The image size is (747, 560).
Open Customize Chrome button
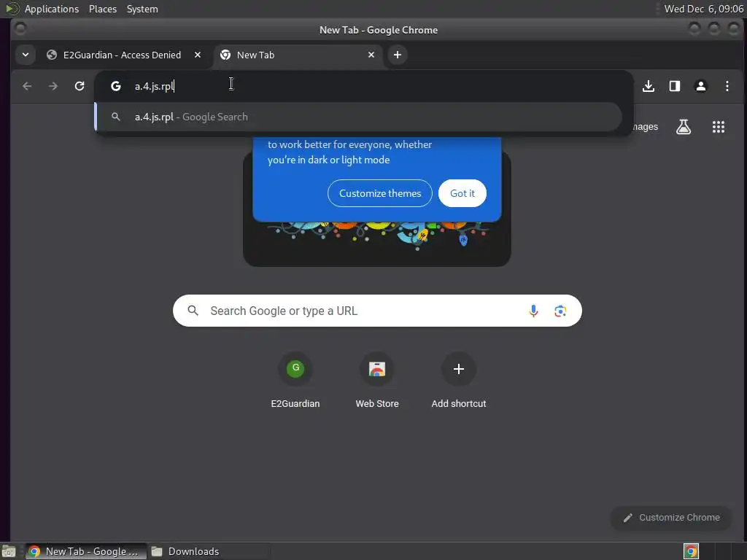(671, 518)
